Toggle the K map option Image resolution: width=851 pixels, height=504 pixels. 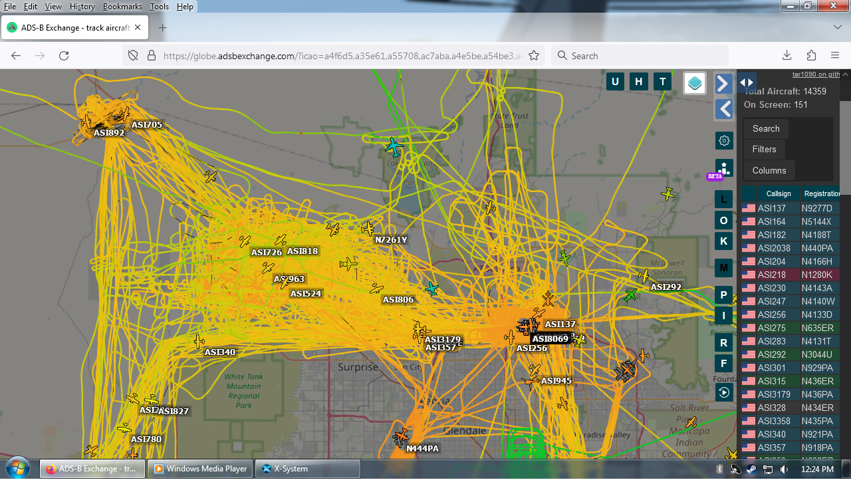(x=723, y=241)
